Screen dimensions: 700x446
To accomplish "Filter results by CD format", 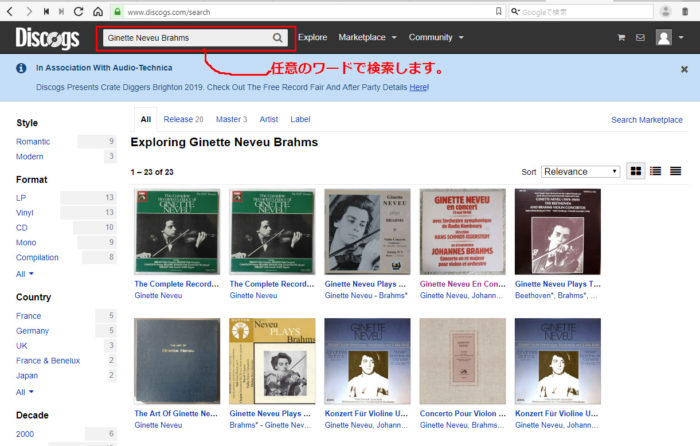I will [x=22, y=228].
